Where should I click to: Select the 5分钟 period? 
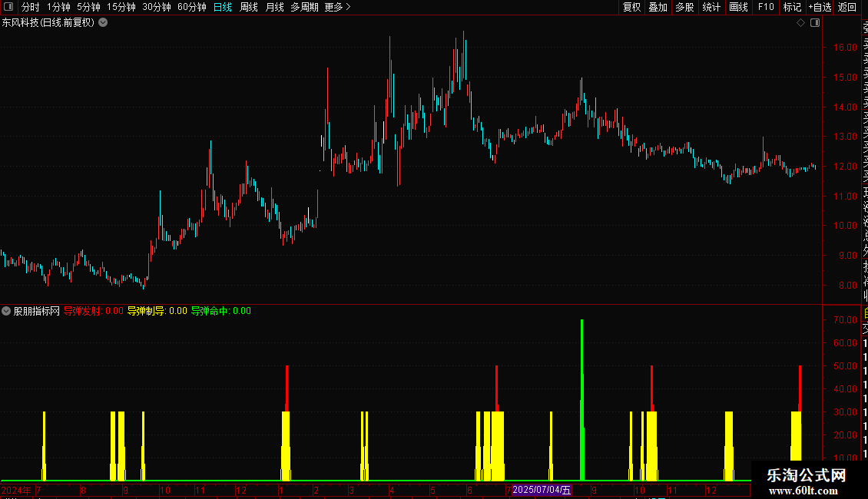(x=88, y=7)
